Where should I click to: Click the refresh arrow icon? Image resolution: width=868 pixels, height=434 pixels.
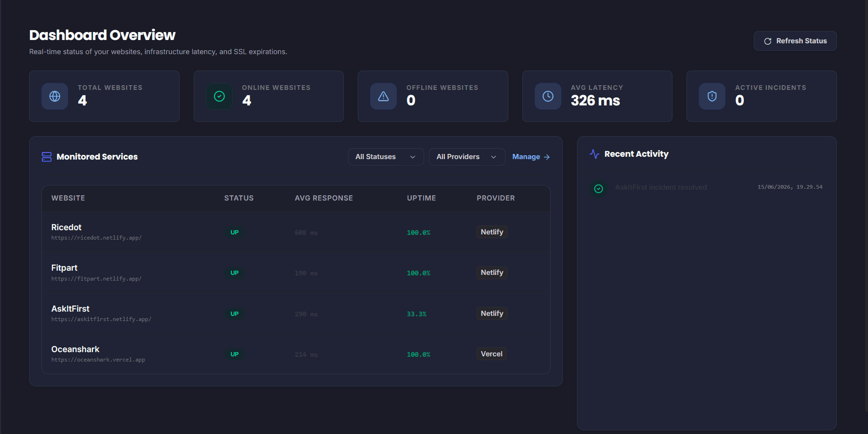(x=768, y=41)
